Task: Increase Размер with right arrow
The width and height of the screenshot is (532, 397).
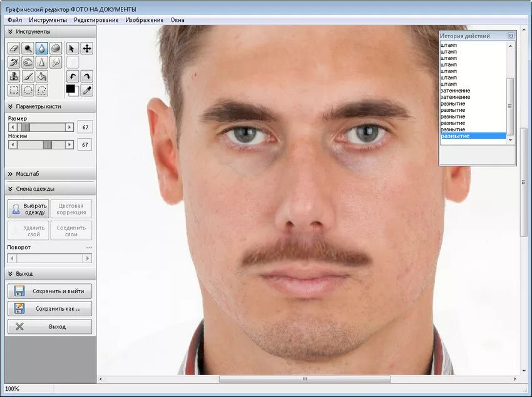Action: click(69, 127)
